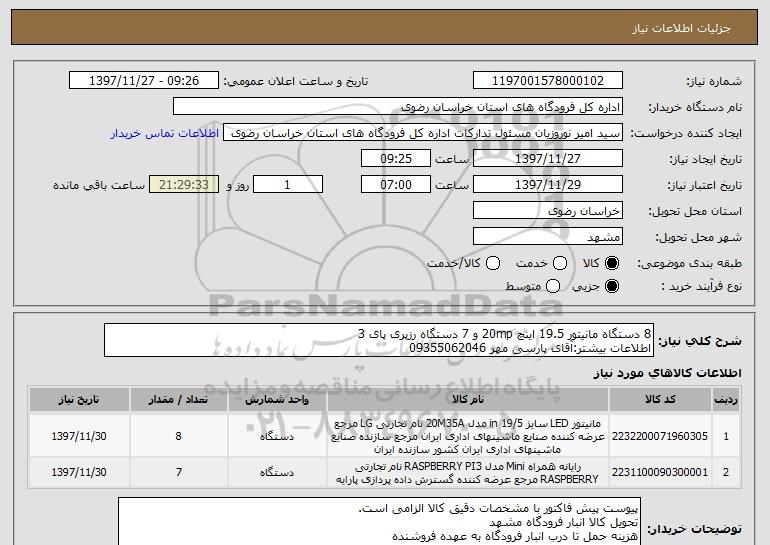Click the buyer notes text area
The height and width of the screenshot is (545, 770).
point(379,521)
